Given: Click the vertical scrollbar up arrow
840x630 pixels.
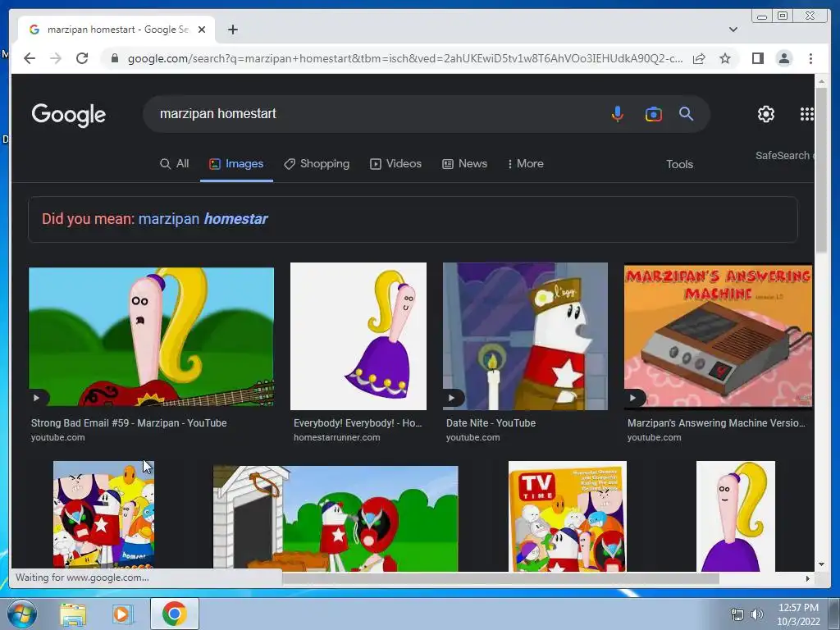Looking at the screenshot, I should click(x=821, y=81).
